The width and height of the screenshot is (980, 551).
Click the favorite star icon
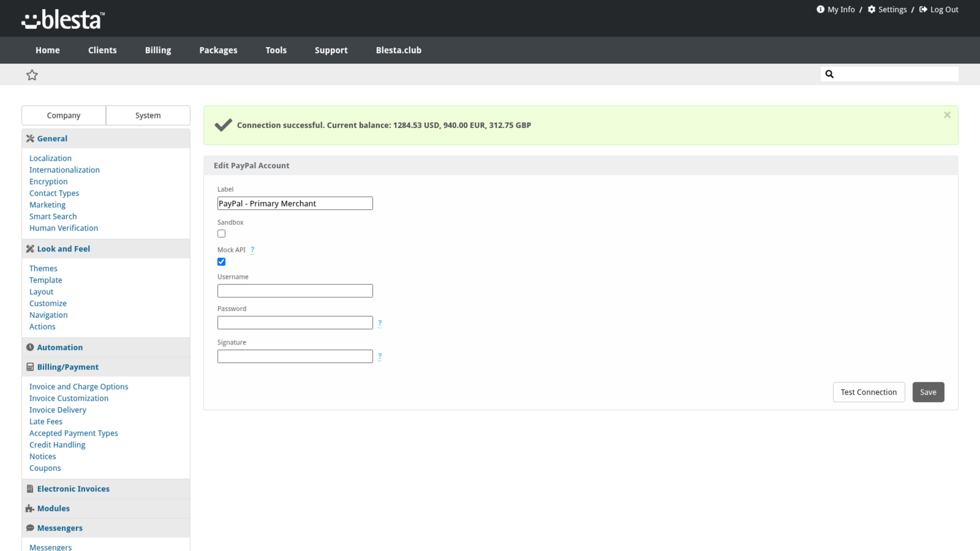(x=32, y=75)
